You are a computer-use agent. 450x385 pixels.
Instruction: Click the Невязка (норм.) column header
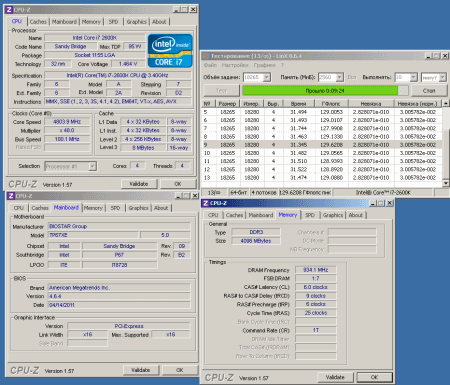tap(417, 104)
